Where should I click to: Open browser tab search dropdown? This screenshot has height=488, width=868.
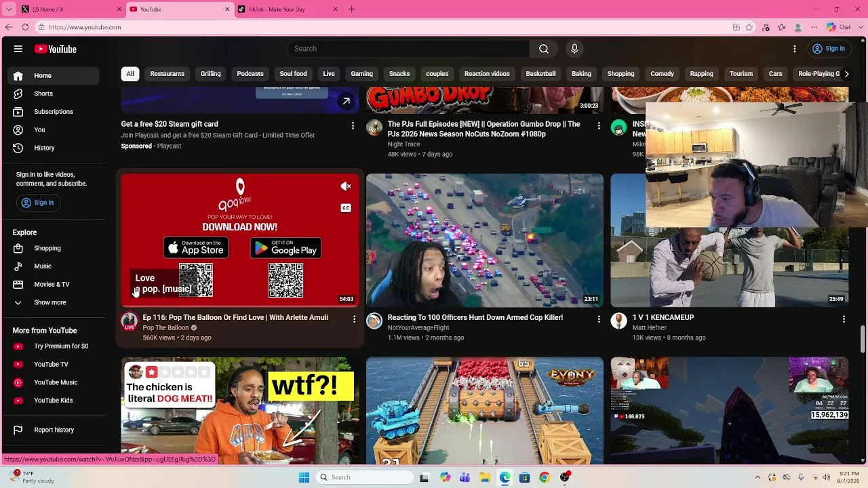tap(9, 9)
